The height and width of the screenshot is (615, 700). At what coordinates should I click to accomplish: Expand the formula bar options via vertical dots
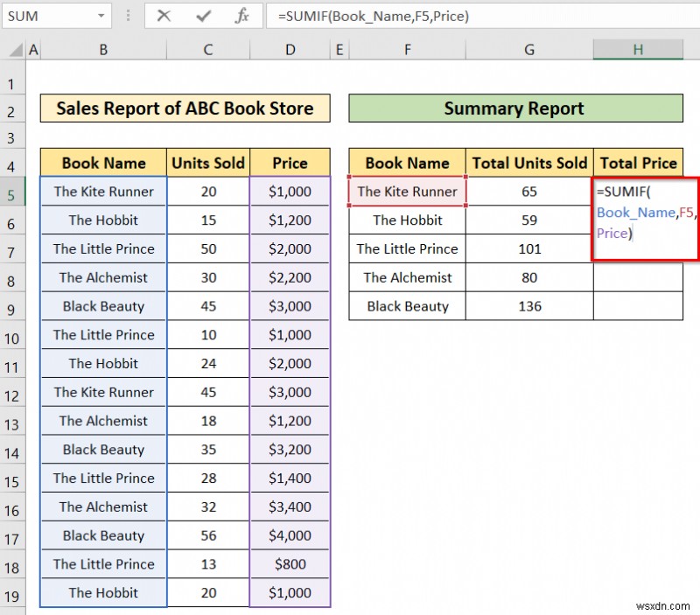point(128,16)
